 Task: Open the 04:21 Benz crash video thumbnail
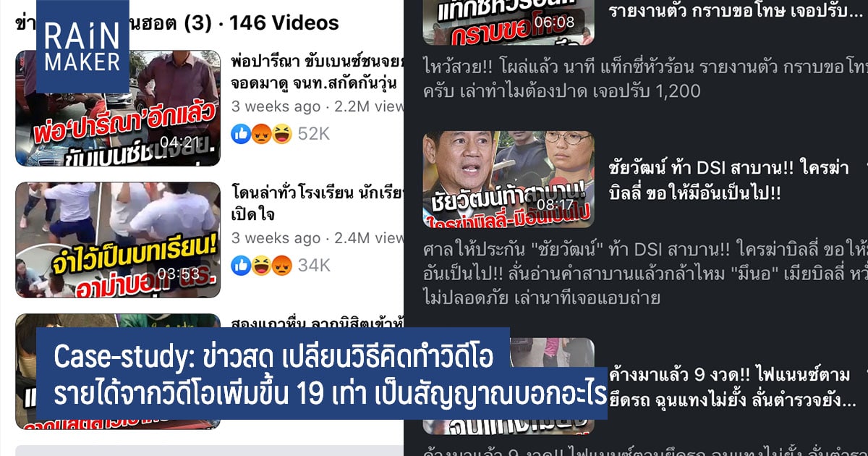click(x=118, y=108)
